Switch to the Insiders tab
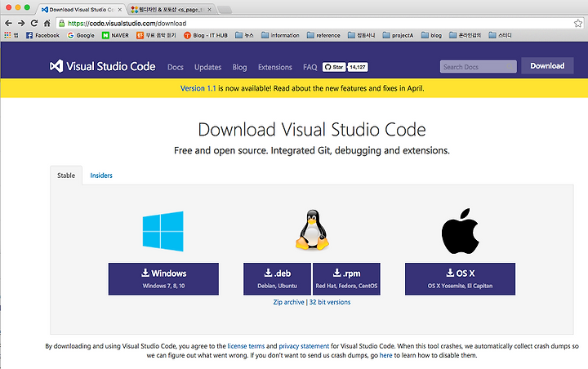588x369 pixels. 101,176
